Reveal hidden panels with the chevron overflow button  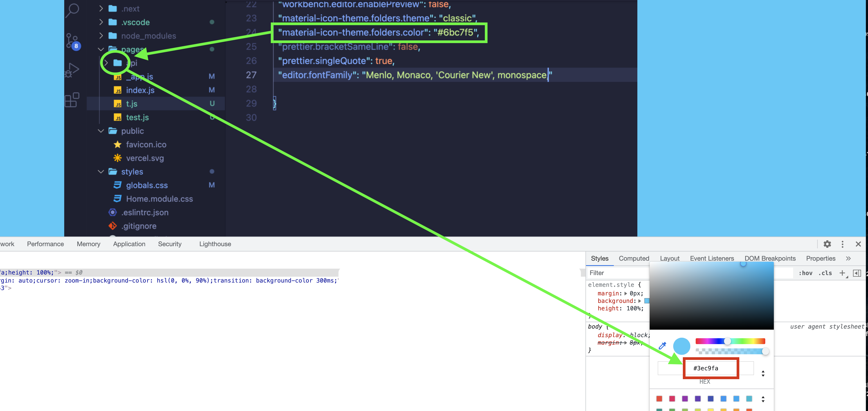point(849,258)
